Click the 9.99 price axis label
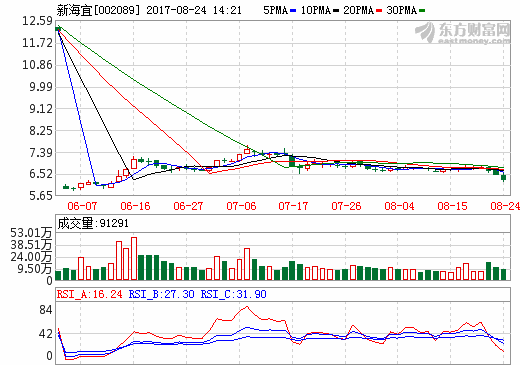The width and height of the screenshot is (520, 365). pyautogui.click(x=41, y=87)
